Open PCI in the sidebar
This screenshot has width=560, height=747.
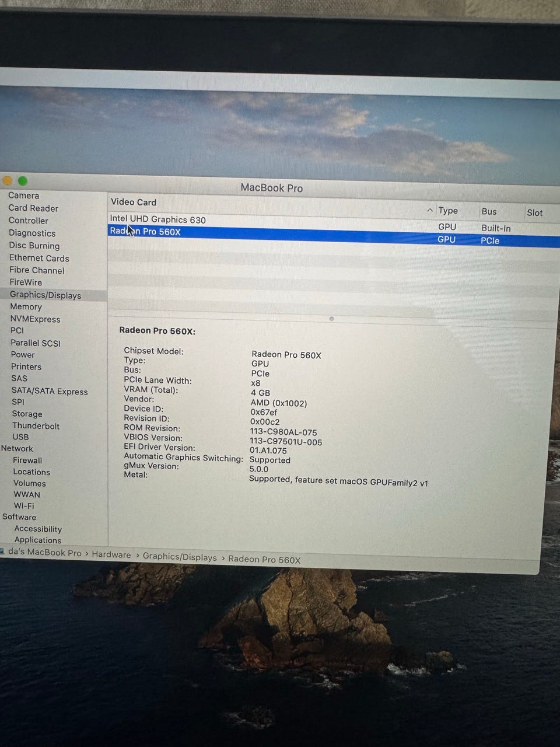[x=17, y=330]
